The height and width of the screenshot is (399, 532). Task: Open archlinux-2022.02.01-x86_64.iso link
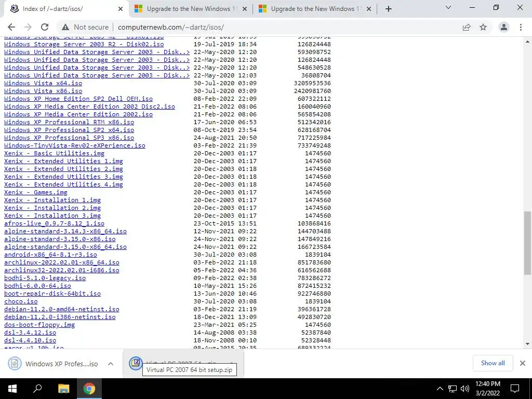62,262
